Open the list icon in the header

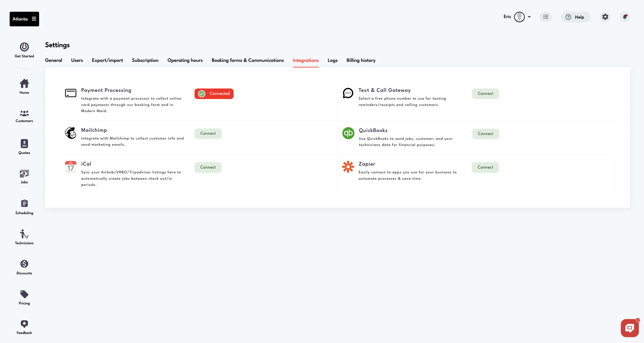click(x=546, y=17)
